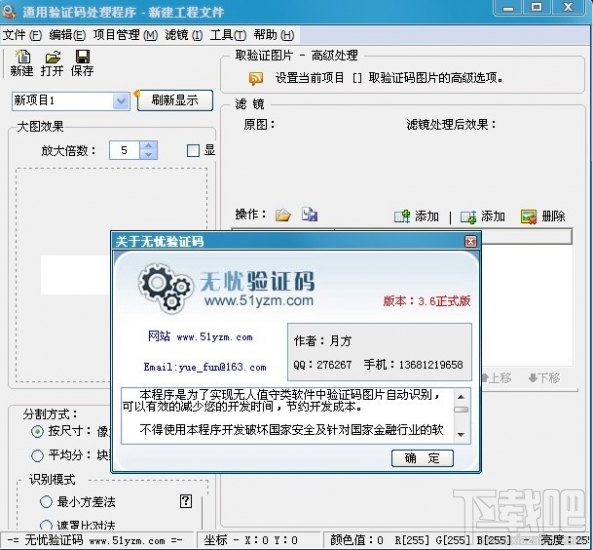The height and width of the screenshot is (550, 593).
Task: Open the 网站 www.51yzm.com link
Action: click(x=200, y=336)
